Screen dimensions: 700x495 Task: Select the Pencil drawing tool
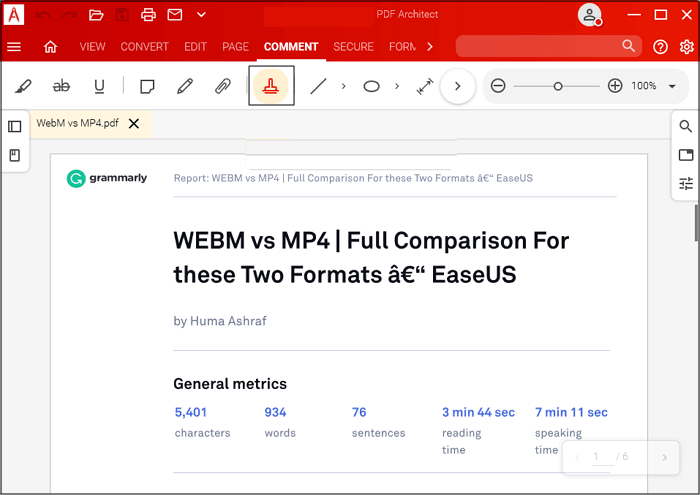tap(184, 86)
